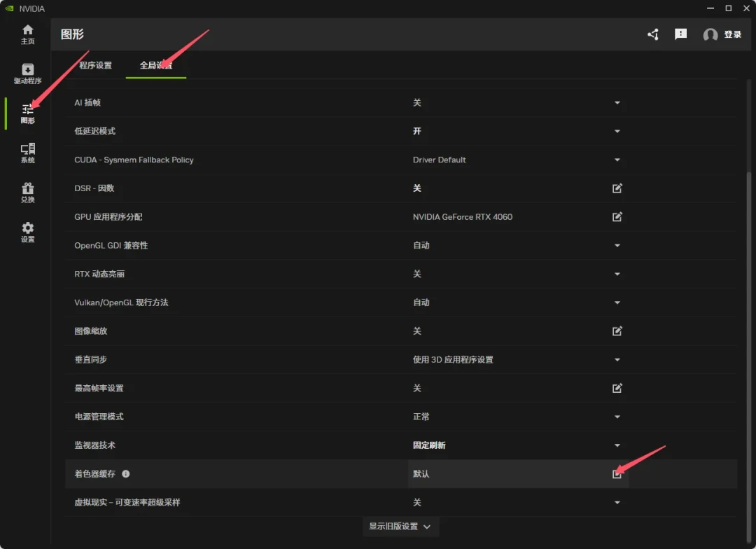Click the 图像缩放 label
The width and height of the screenshot is (756, 549).
(x=90, y=331)
